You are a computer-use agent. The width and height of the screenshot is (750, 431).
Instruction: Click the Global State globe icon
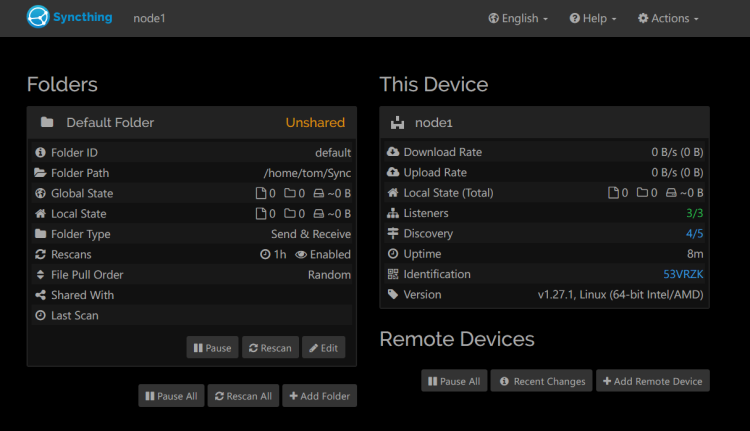(40, 193)
